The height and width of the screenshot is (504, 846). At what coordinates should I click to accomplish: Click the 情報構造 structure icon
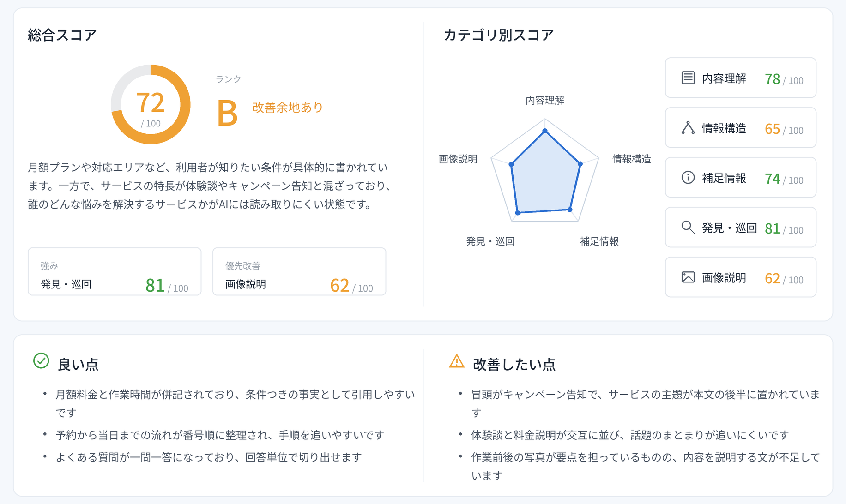pyautogui.click(x=688, y=127)
